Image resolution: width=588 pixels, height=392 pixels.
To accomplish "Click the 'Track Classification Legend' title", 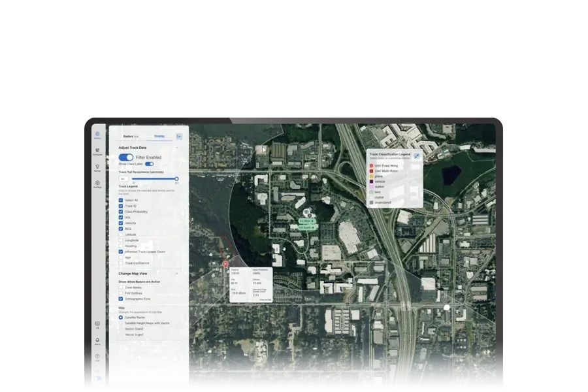I will point(390,154).
